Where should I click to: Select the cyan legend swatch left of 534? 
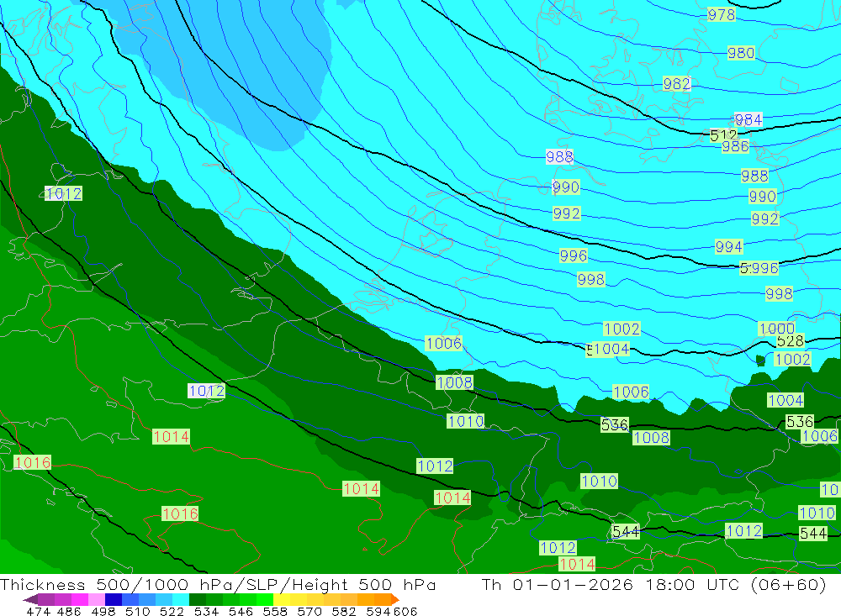[181, 599]
